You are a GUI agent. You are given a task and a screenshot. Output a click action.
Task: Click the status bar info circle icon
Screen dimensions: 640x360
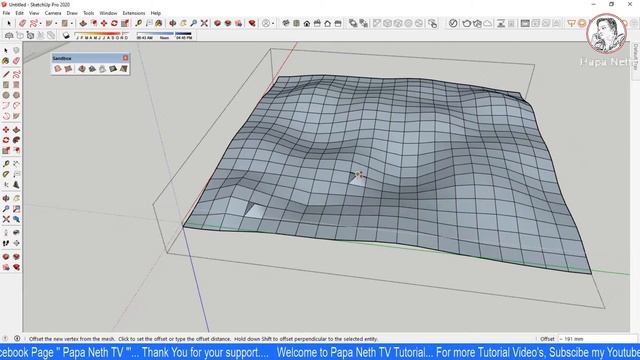(x=17, y=338)
